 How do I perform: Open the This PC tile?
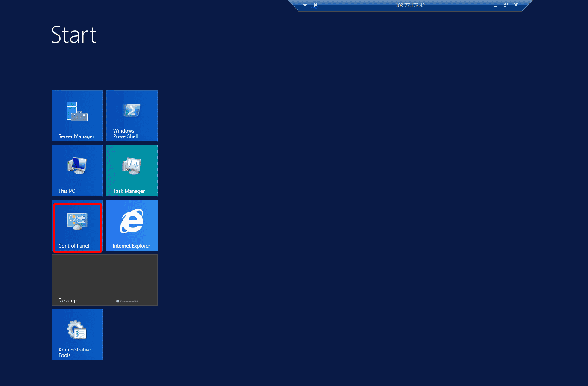point(77,171)
